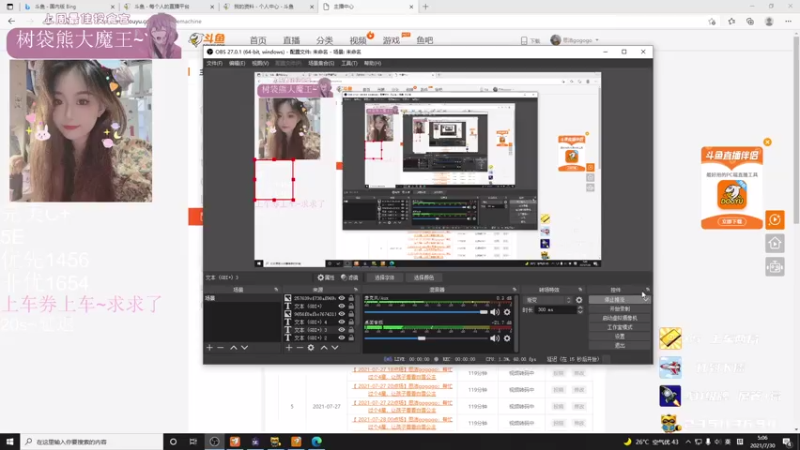
Task: Open the 编辑(E) menu in OBS
Action: pos(237,63)
